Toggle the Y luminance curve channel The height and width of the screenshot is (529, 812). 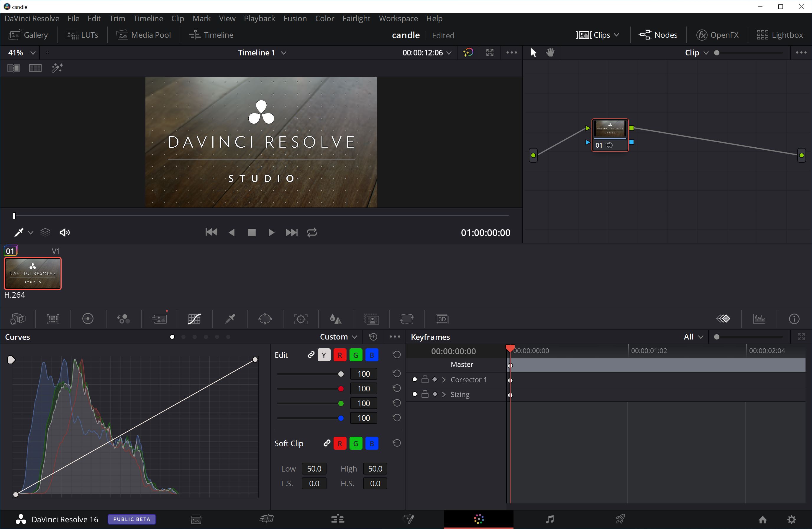324,355
